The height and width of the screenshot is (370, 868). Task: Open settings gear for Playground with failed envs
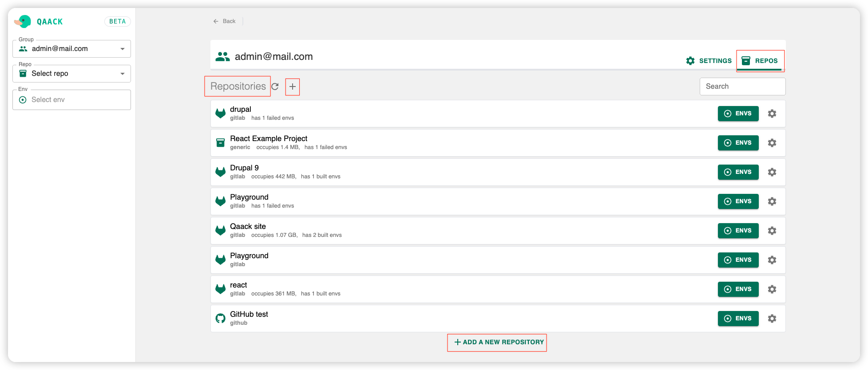coord(772,201)
